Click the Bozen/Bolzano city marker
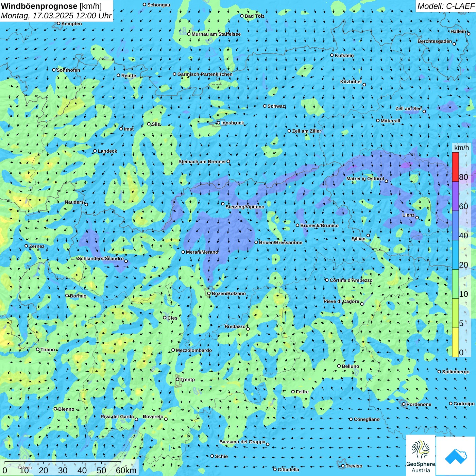 coord(209,293)
